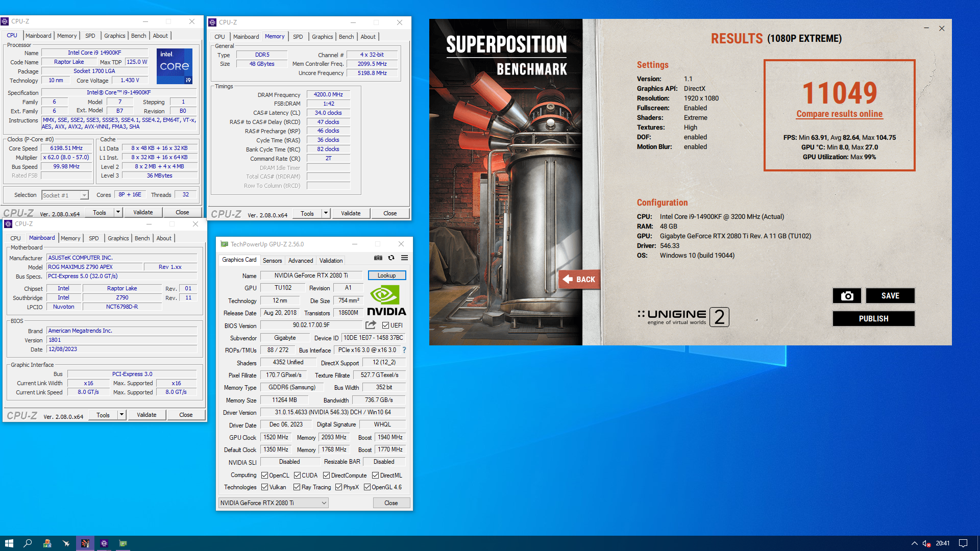Open the Advanced tab in GPU-Z
This screenshot has height=551, width=980.
pos(301,261)
